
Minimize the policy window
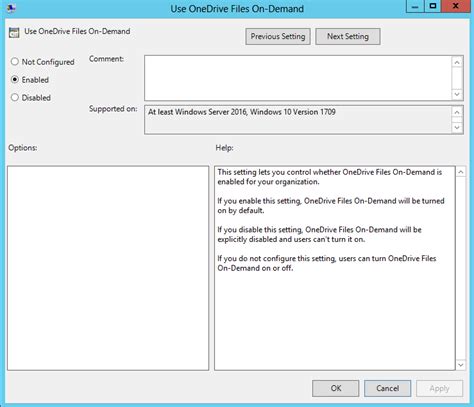pyautogui.click(x=415, y=6)
